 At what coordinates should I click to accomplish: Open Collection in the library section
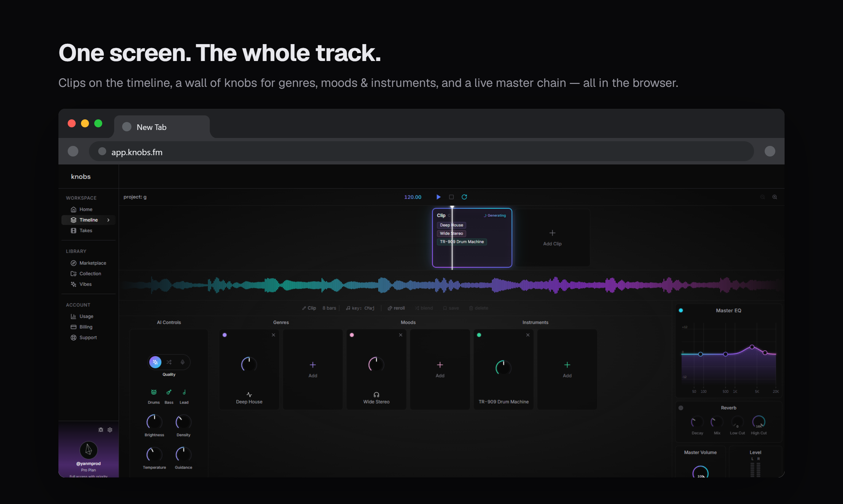pyautogui.click(x=88, y=274)
